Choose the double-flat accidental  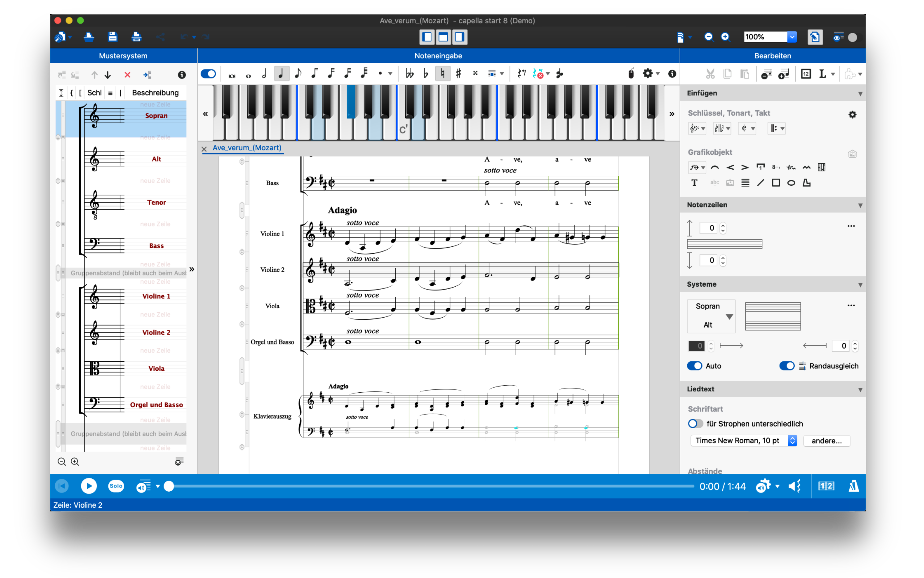[409, 73]
